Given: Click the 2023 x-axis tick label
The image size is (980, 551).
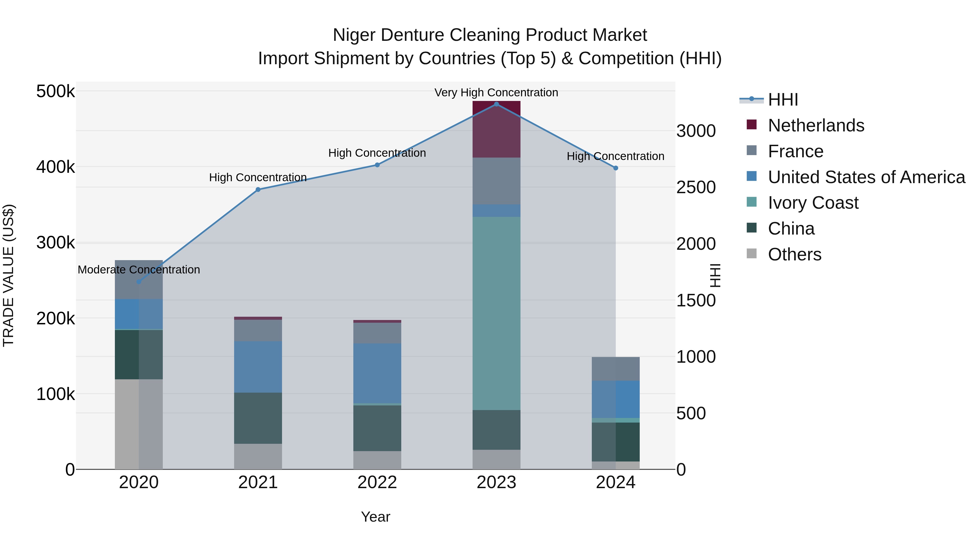Looking at the screenshot, I should tap(496, 482).
